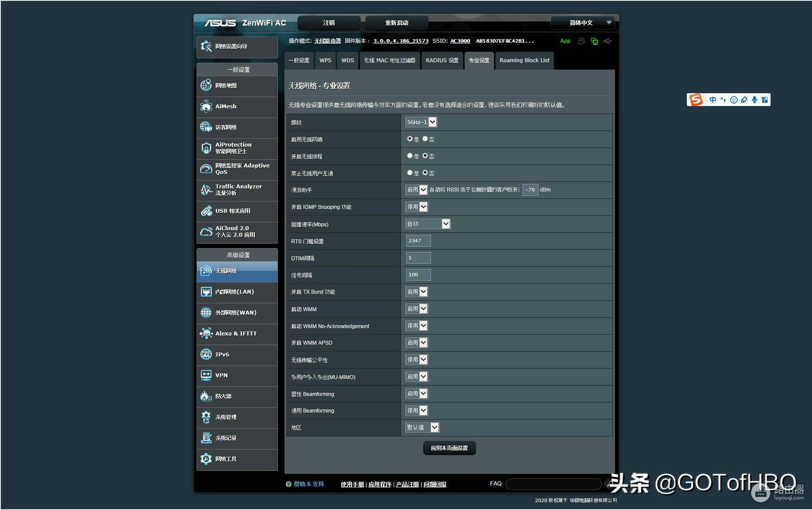The height and width of the screenshot is (510, 812).
Task: Select 否 for 启用无线网络
Action: [x=425, y=139]
